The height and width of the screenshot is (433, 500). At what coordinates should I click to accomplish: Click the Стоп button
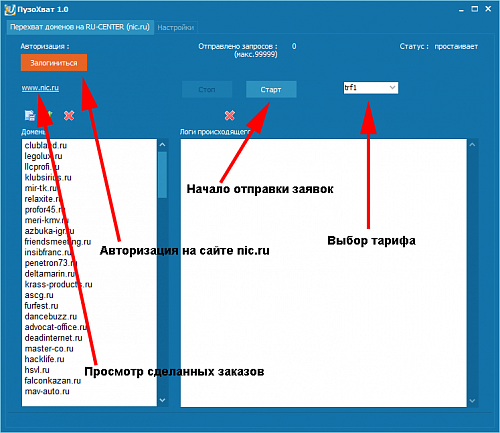click(x=207, y=89)
